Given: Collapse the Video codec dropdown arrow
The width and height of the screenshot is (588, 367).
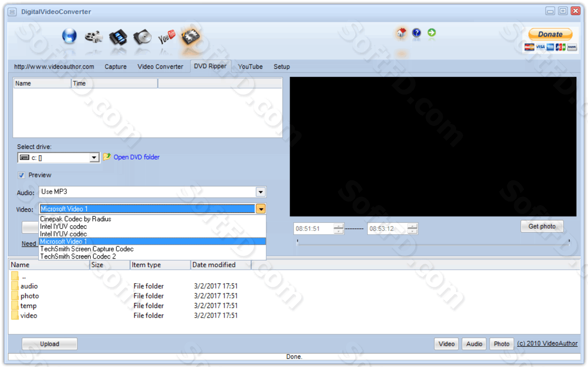Looking at the screenshot, I should pyautogui.click(x=261, y=209).
